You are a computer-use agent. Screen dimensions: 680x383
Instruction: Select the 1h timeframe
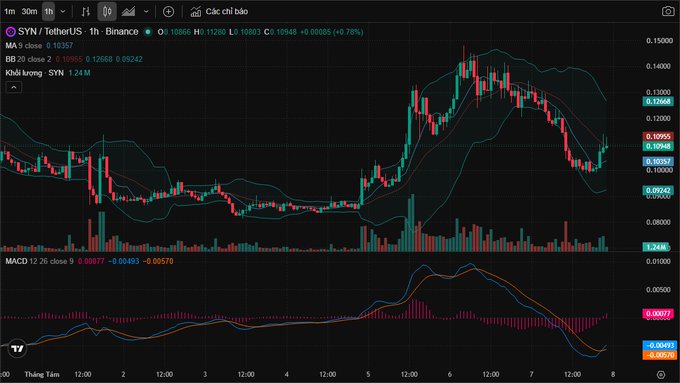(x=49, y=11)
